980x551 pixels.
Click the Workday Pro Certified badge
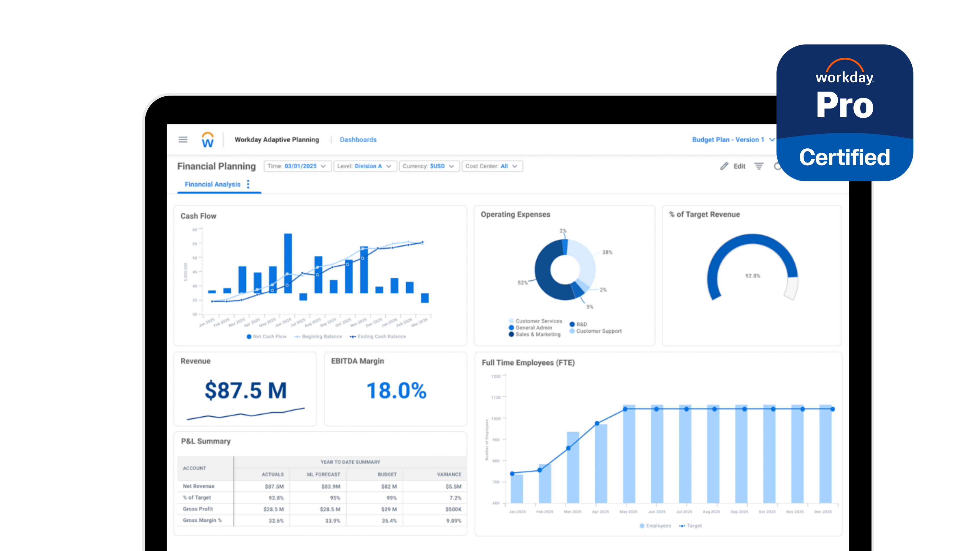[x=845, y=112]
